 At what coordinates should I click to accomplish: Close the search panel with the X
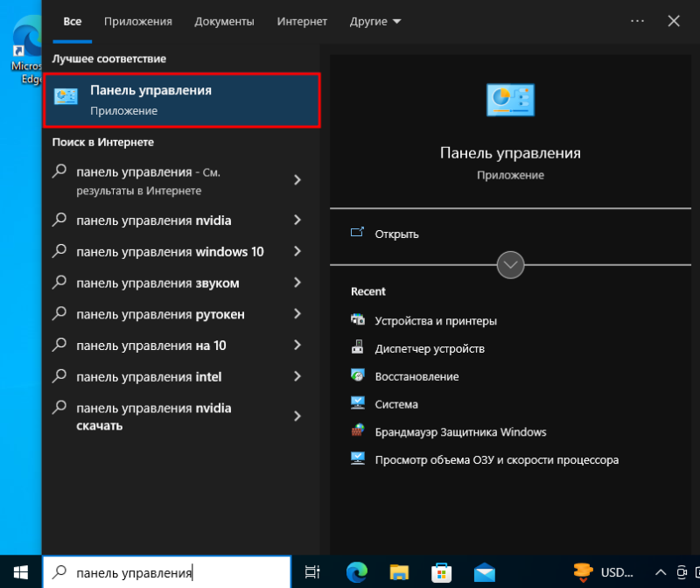coord(674,21)
